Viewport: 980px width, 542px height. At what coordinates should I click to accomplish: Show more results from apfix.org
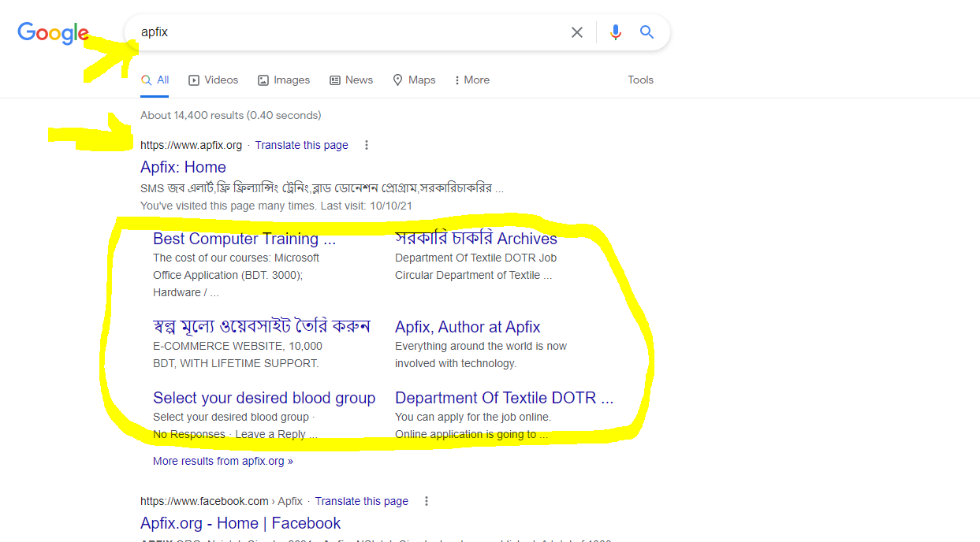(223, 461)
